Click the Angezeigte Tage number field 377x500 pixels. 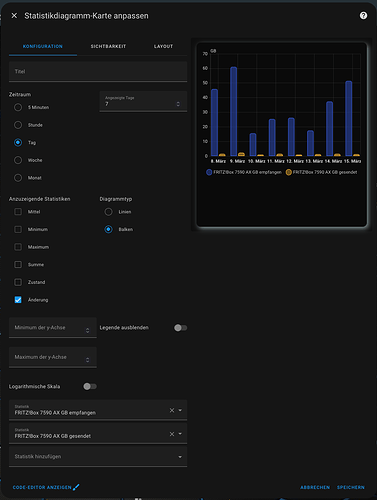click(x=143, y=102)
